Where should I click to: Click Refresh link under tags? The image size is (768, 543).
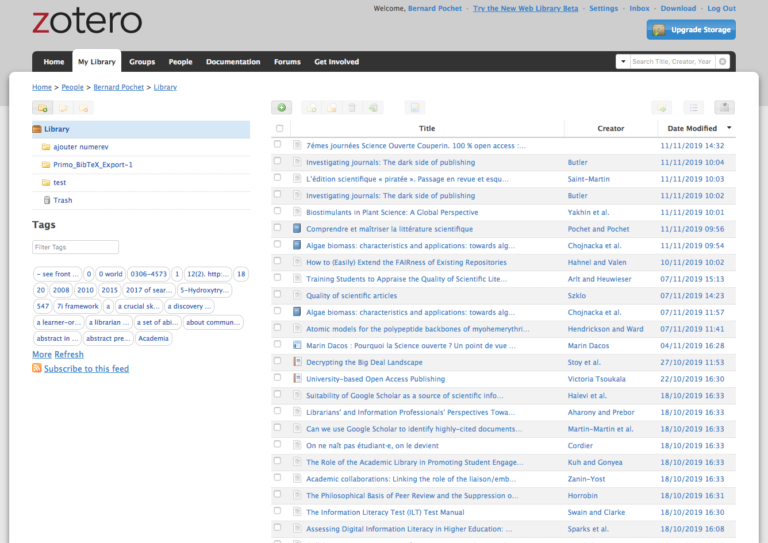click(69, 354)
